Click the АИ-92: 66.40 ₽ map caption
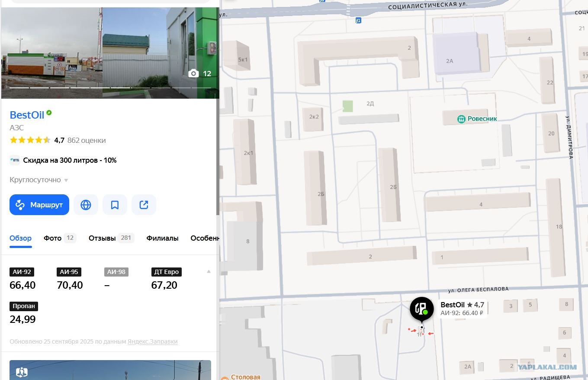The height and width of the screenshot is (380, 588). [462, 313]
